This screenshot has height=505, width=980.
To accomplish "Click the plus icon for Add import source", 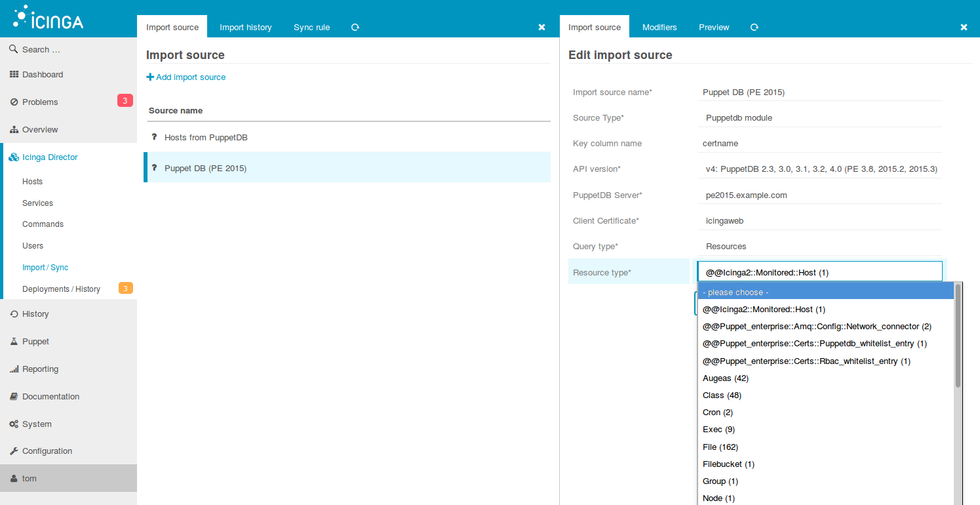I will click(x=150, y=77).
